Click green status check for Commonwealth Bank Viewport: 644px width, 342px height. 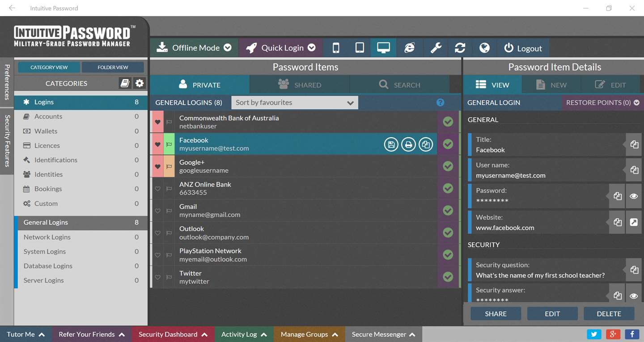[x=448, y=122]
